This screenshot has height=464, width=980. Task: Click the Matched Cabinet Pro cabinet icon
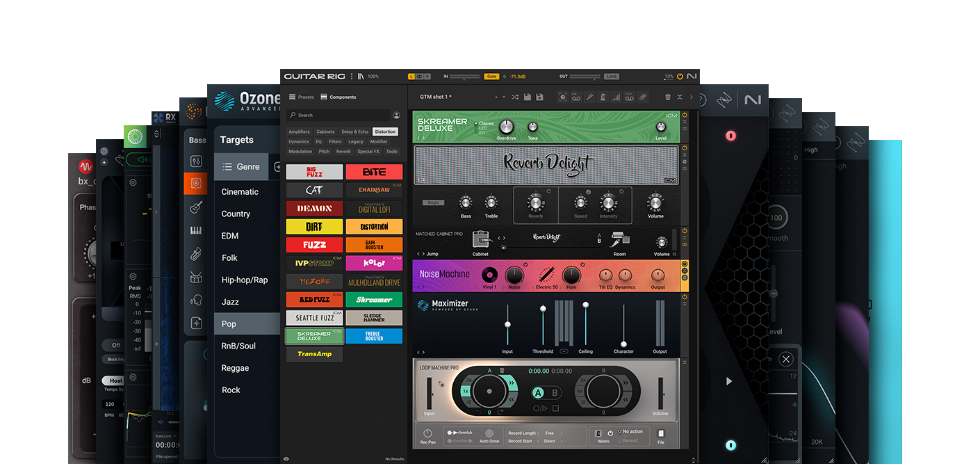pyautogui.click(x=480, y=239)
